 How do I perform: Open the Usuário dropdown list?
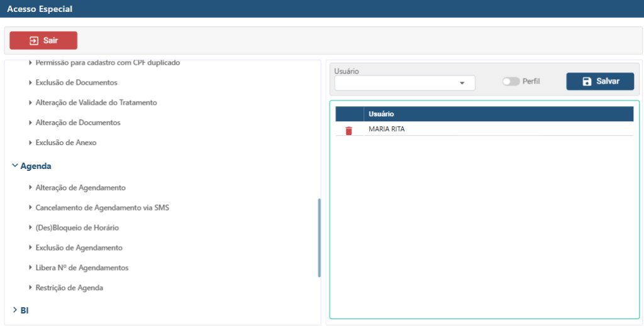(x=462, y=83)
